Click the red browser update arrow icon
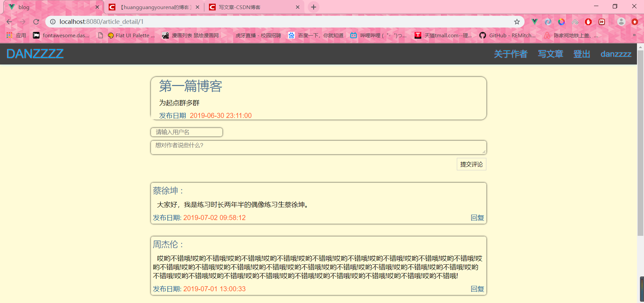 635,21
